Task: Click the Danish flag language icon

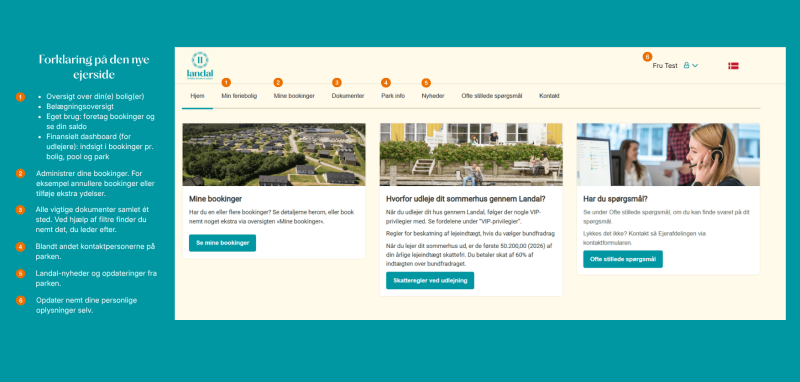Action: [x=733, y=66]
